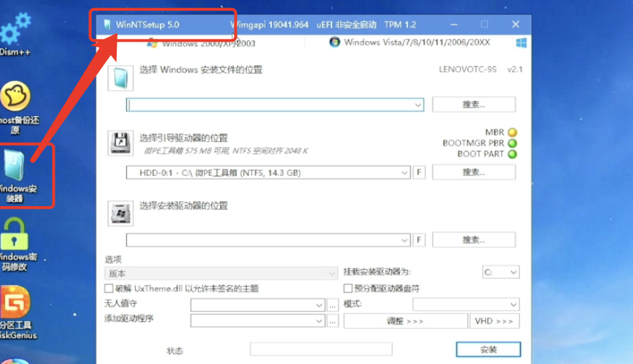Screen dimensions: 633x364
Task: Click the boot partition free space info line
Action: 226,151
